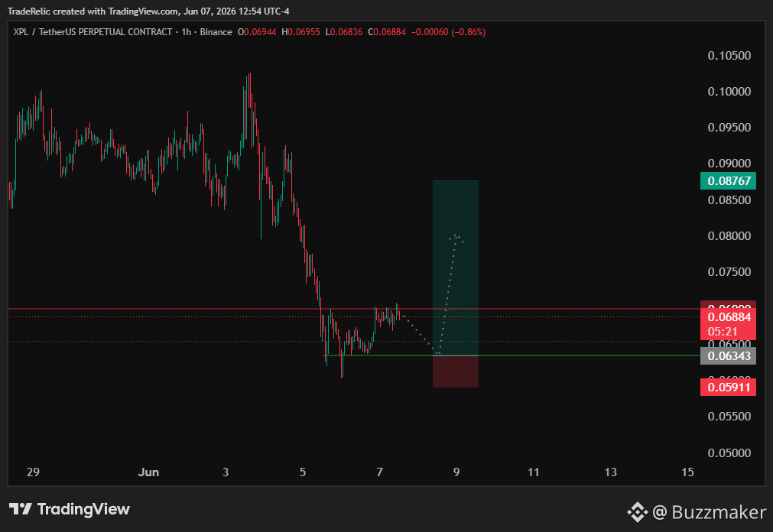773x532 pixels.
Task: Click the 1h interval label
Action: point(187,32)
